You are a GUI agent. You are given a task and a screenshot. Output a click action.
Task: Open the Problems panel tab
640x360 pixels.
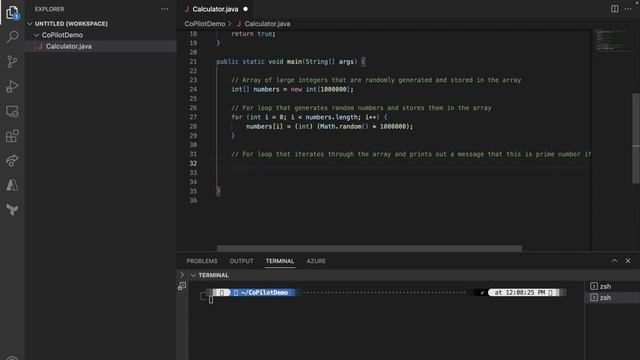(202, 261)
